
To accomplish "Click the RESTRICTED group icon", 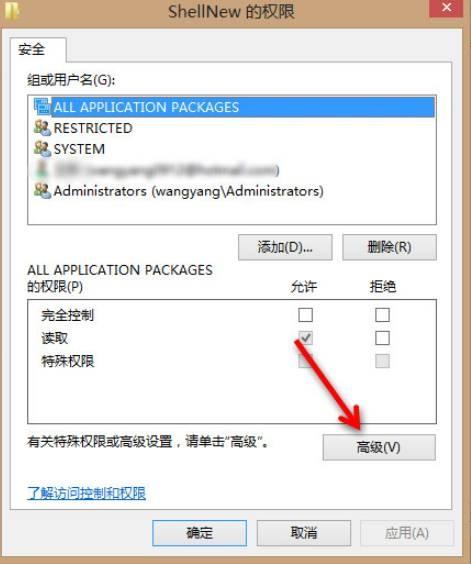I will [x=42, y=128].
